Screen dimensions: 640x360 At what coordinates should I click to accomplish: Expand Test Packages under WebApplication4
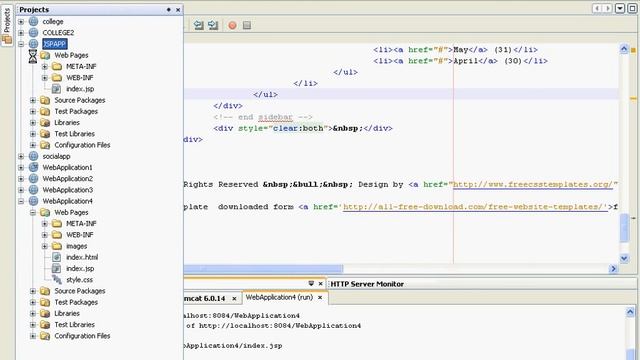click(x=33, y=302)
